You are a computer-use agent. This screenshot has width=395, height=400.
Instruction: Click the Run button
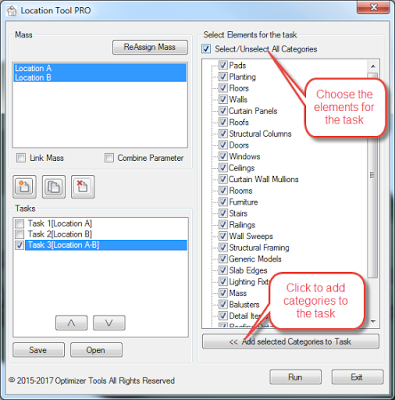[x=296, y=377]
